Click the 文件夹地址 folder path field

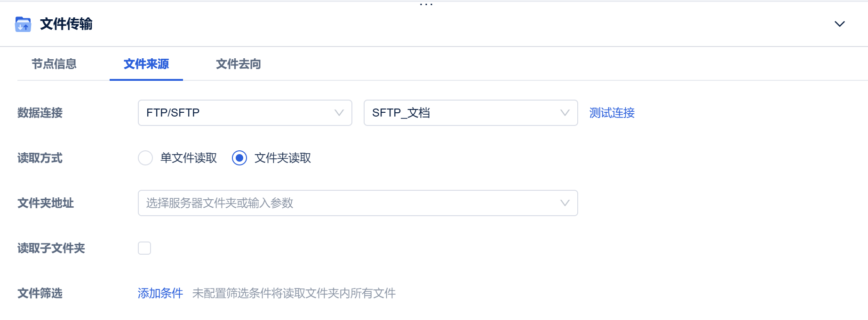(x=348, y=203)
